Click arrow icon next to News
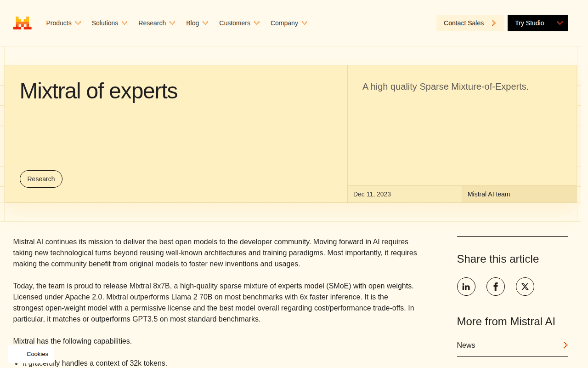 565,345
